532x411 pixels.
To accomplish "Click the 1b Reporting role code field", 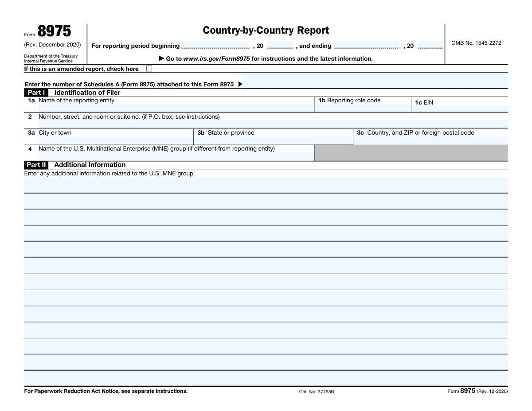I will point(363,109).
